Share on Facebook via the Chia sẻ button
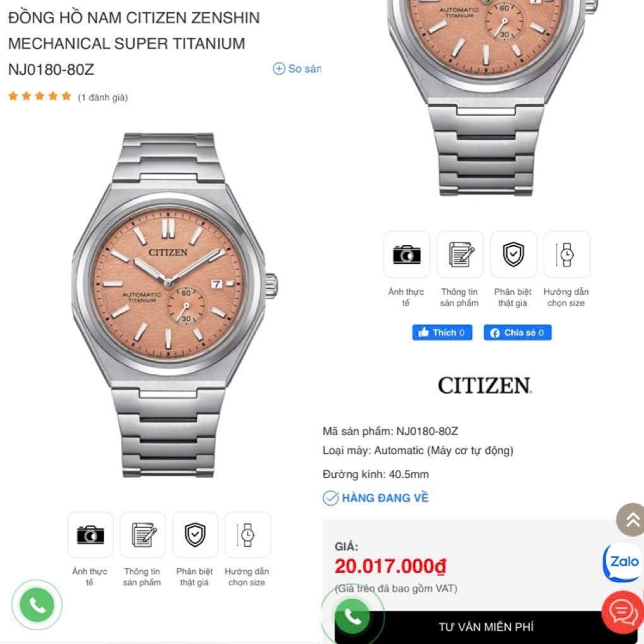The image size is (644, 644). click(x=518, y=332)
